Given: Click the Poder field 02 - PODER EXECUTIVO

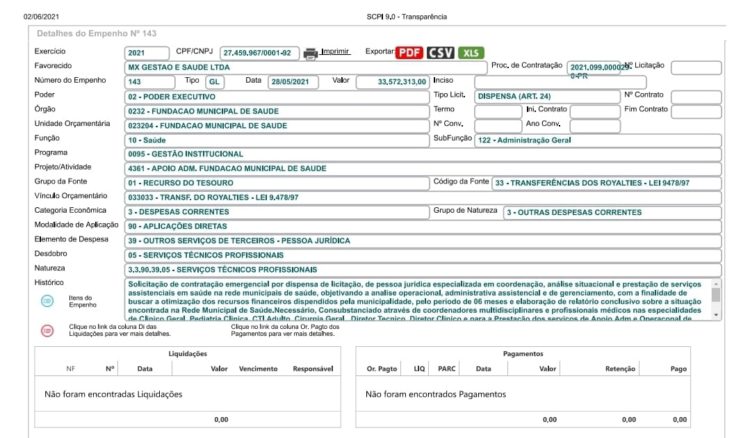Looking at the screenshot, I should tap(276, 97).
